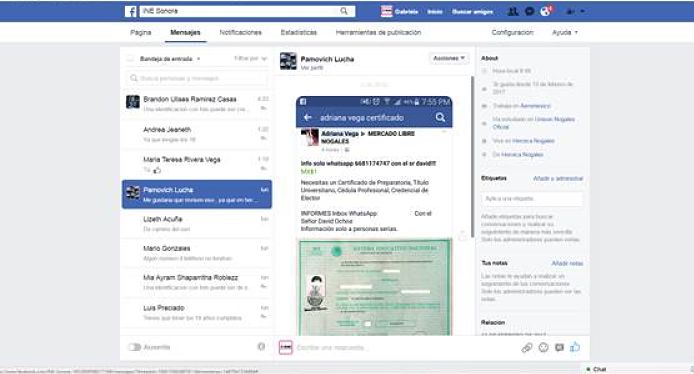The width and height of the screenshot is (694, 374).
Task: Open the Estadísticas tab
Action: point(299,32)
